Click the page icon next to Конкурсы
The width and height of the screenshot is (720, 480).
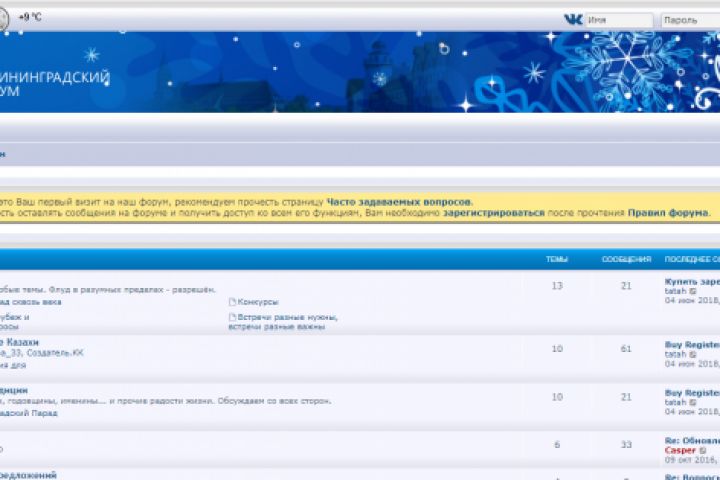click(232, 302)
